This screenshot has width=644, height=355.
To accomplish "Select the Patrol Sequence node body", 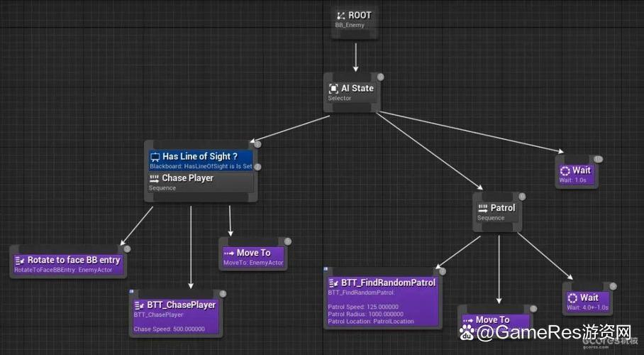I will [497, 212].
